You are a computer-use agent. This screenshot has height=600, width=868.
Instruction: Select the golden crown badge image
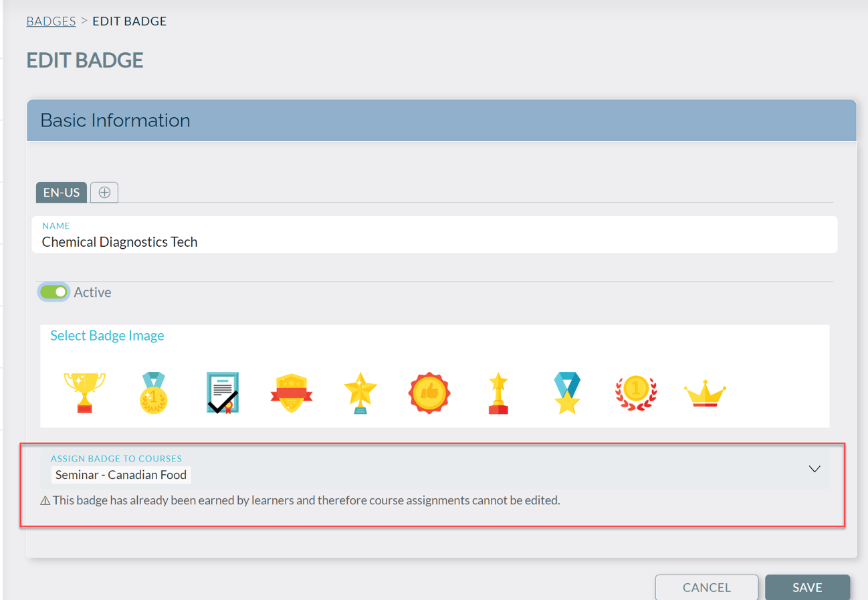click(x=705, y=391)
